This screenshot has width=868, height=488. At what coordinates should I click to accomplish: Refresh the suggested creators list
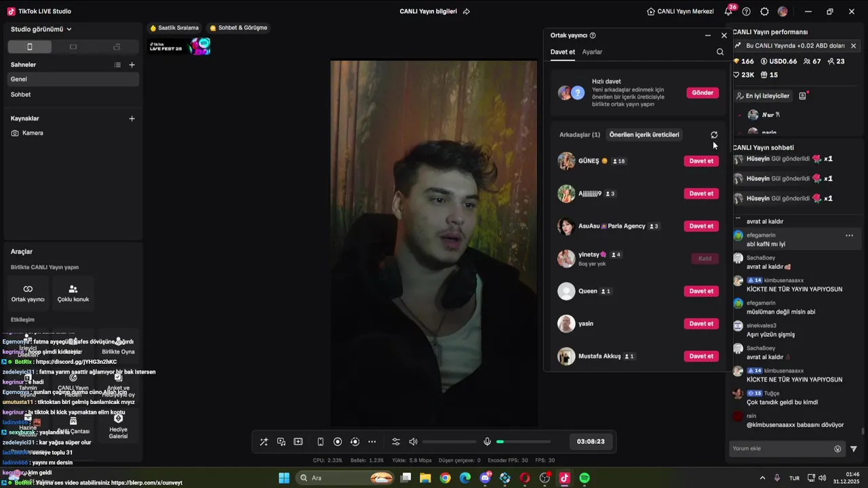[714, 135]
